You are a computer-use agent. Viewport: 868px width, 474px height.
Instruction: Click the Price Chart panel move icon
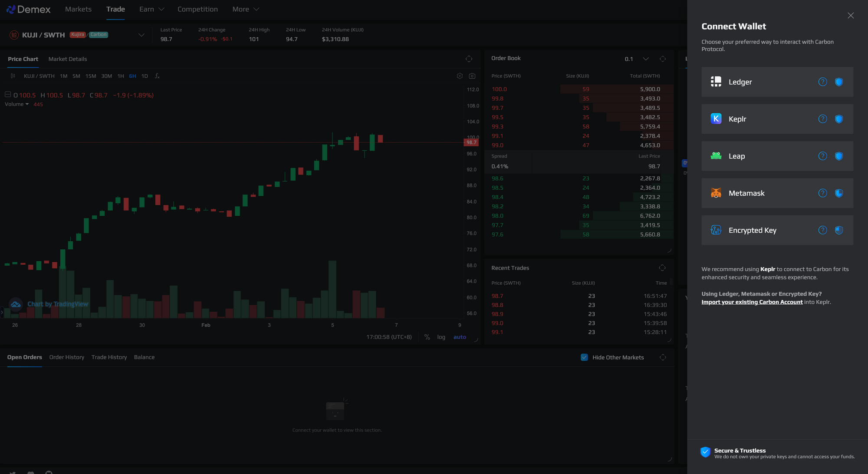(469, 59)
